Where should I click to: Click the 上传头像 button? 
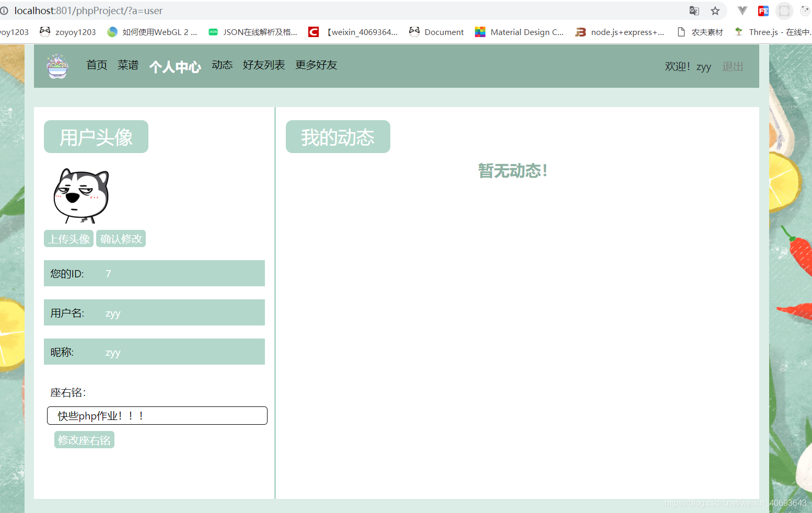pyautogui.click(x=68, y=238)
